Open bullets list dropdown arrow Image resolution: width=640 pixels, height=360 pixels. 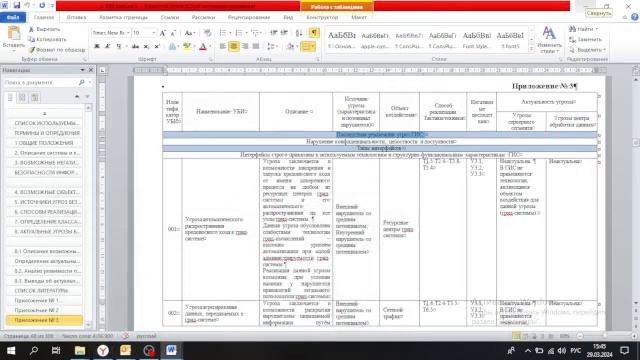pos(230,33)
